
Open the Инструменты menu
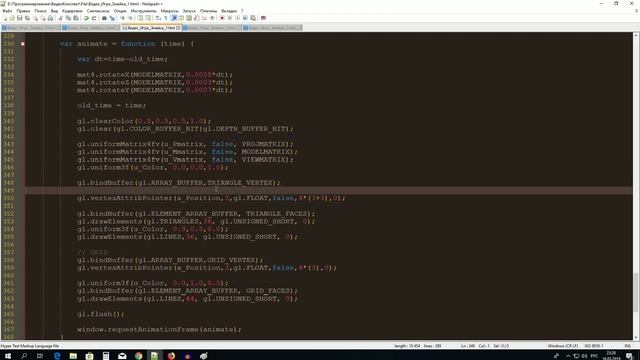pos(143,11)
